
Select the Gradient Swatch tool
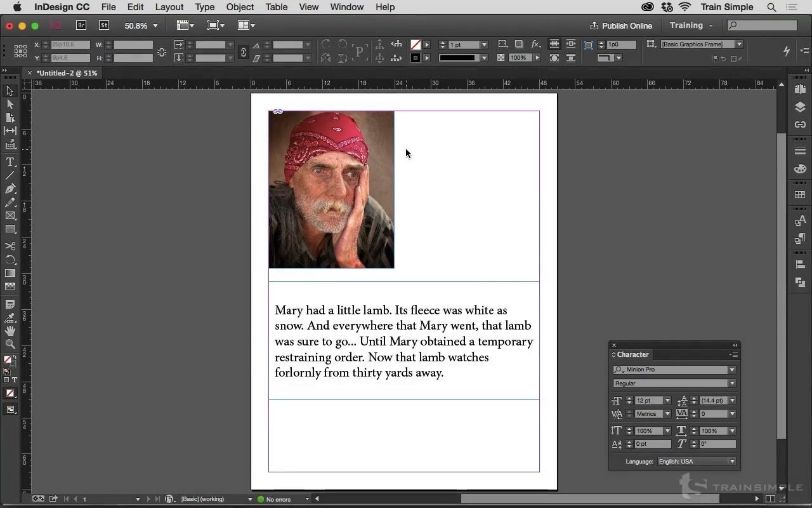coord(10,273)
